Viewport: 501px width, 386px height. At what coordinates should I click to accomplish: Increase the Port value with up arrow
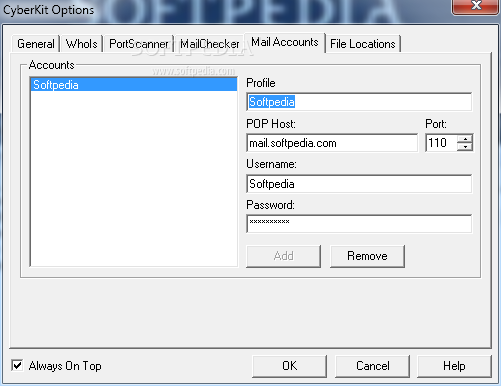pyautogui.click(x=465, y=139)
